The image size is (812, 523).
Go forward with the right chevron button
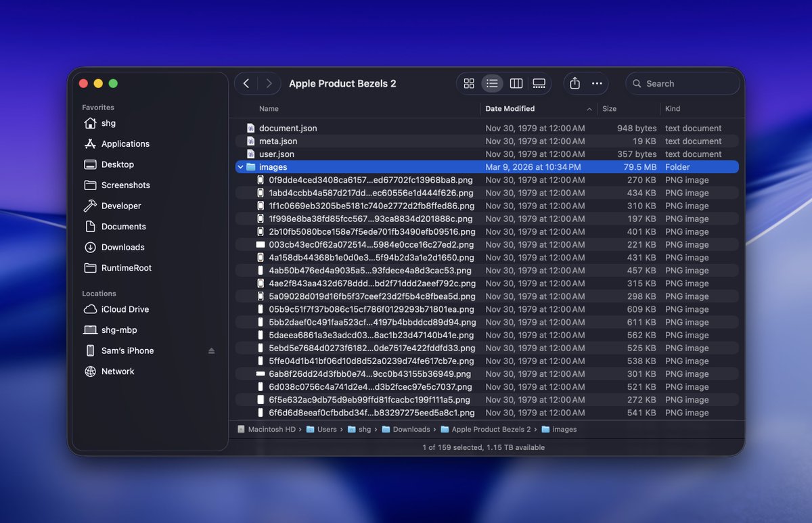click(x=269, y=83)
